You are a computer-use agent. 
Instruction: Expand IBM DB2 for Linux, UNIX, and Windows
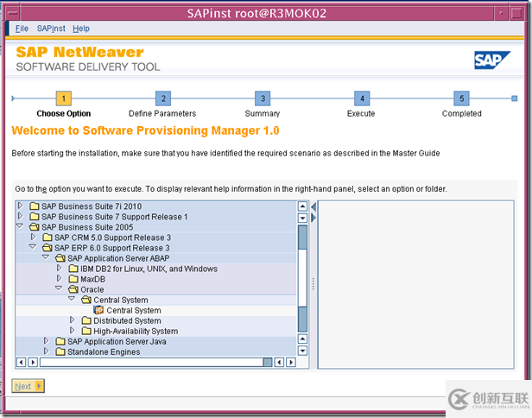pyautogui.click(x=60, y=268)
